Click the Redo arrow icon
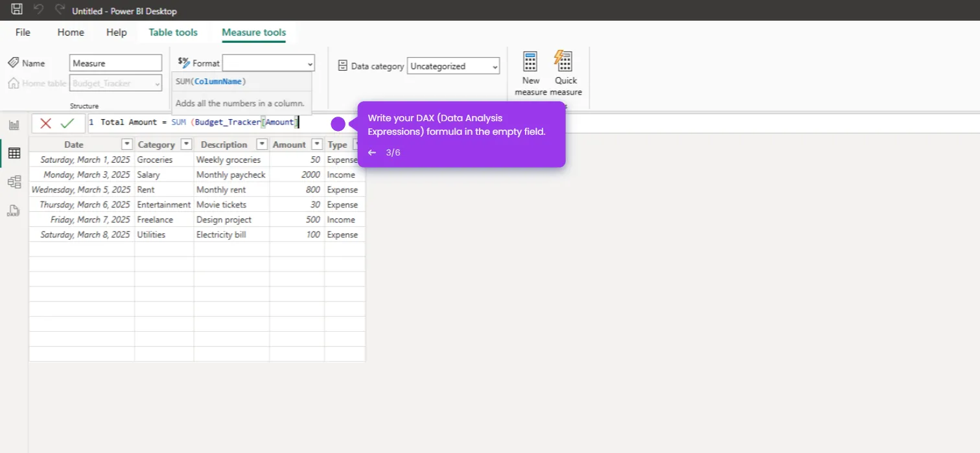 click(60, 10)
